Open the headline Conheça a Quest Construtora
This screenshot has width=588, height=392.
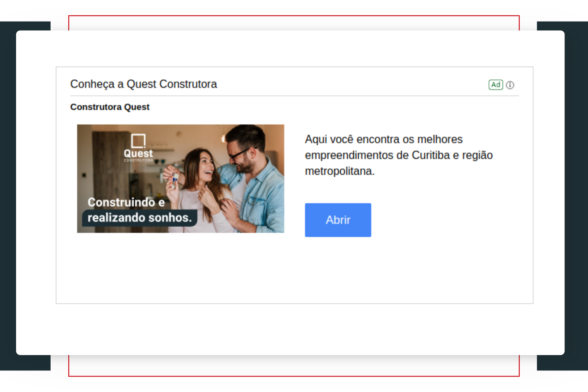144,84
